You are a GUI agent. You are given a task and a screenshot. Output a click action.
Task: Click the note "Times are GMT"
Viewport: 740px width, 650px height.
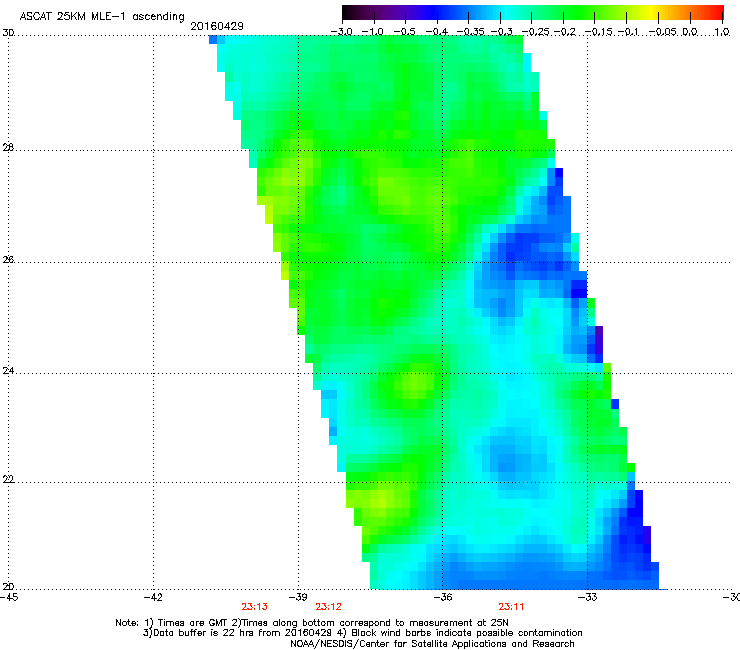[x=193, y=623]
